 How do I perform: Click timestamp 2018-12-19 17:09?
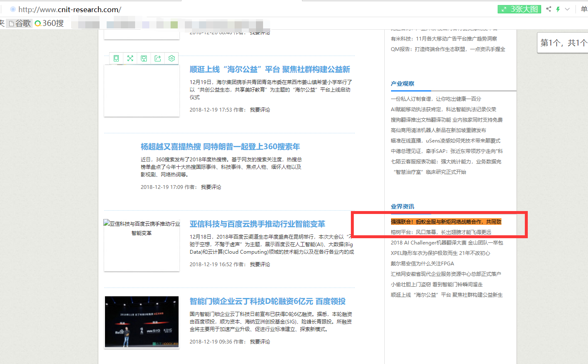(x=162, y=187)
